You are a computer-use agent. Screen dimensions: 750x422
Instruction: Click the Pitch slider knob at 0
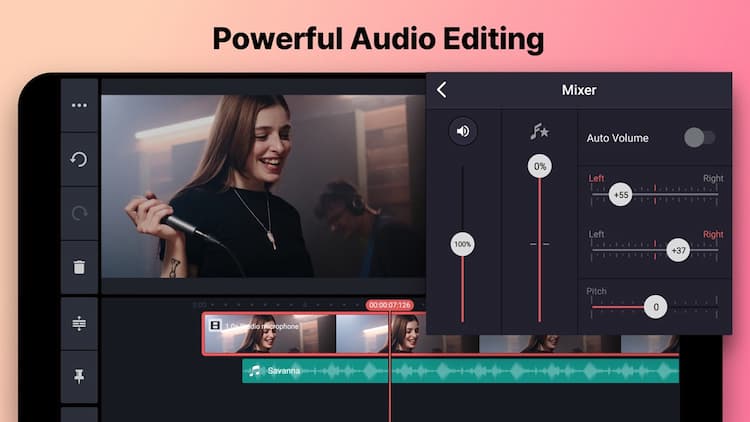[x=655, y=307]
